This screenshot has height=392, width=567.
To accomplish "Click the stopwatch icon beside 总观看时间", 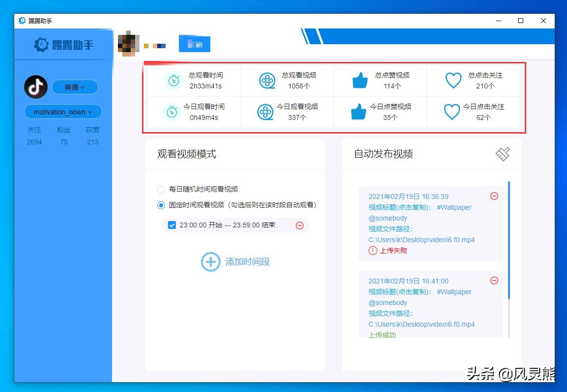I will tap(173, 81).
